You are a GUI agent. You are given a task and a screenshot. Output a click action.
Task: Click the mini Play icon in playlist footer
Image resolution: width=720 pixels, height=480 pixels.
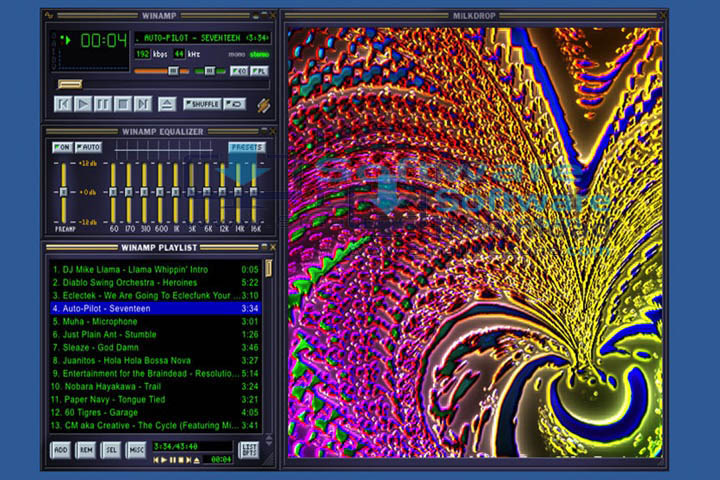164,460
